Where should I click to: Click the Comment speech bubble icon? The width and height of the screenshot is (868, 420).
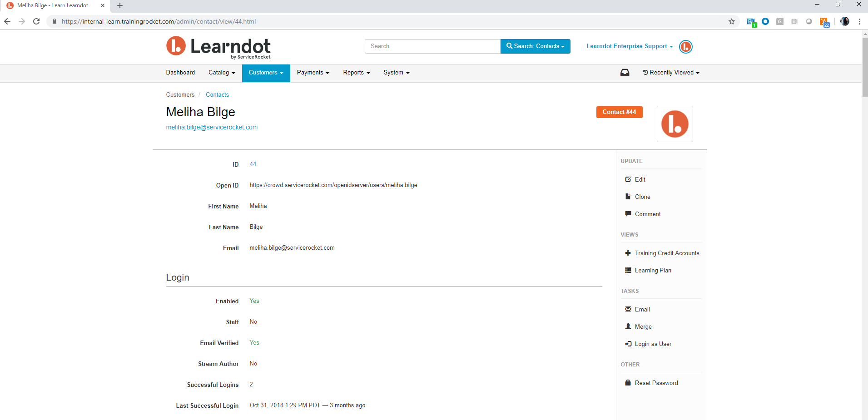pos(628,214)
